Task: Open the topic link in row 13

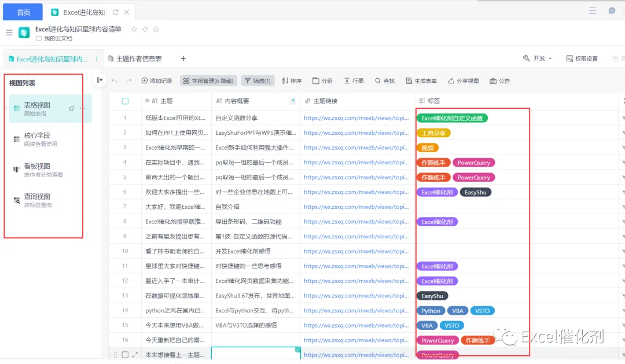Action: (x=356, y=296)
